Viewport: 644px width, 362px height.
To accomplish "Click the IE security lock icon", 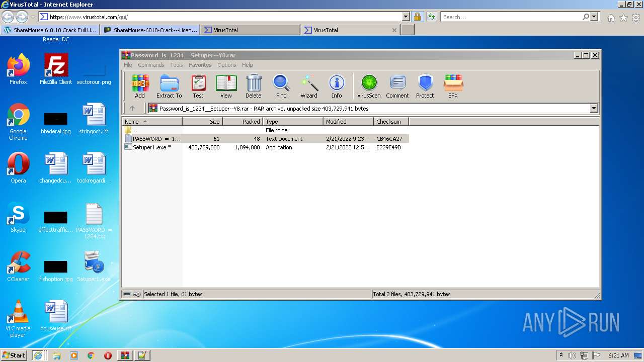I will pyautogui.click(x=418, y=17).
